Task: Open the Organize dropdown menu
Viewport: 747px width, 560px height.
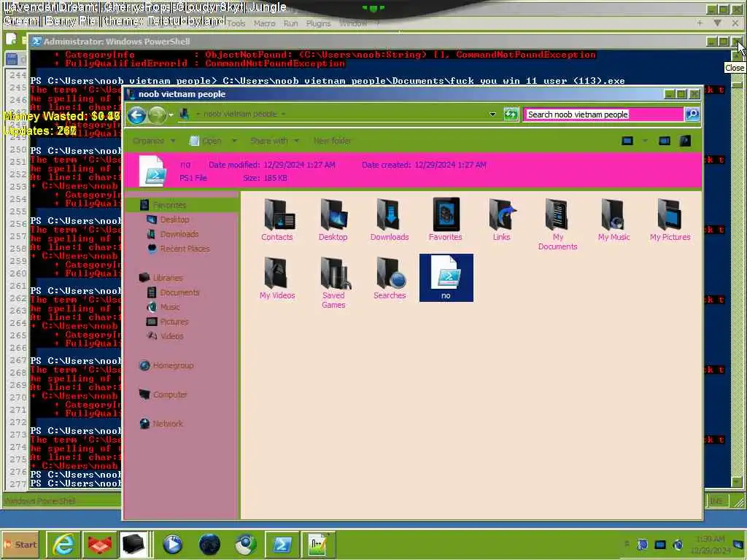Action: tap(154, 141)
